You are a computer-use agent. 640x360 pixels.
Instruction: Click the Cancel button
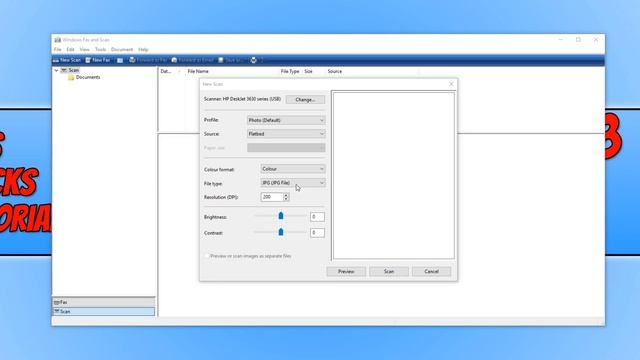click(431, 271)
